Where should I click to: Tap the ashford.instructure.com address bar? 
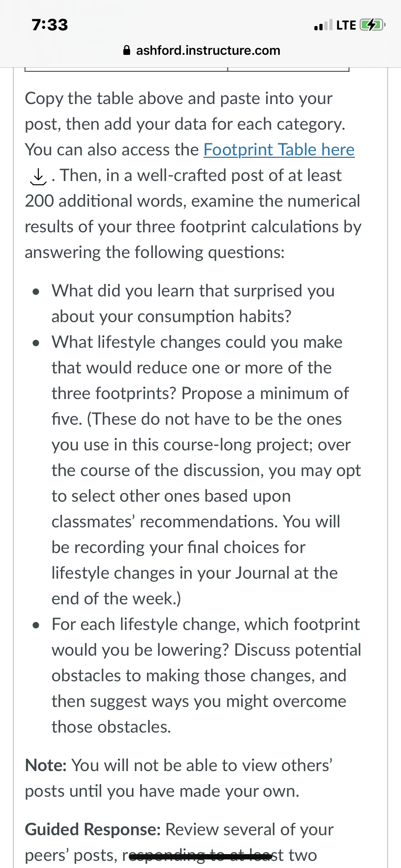(x=201, y=50)
